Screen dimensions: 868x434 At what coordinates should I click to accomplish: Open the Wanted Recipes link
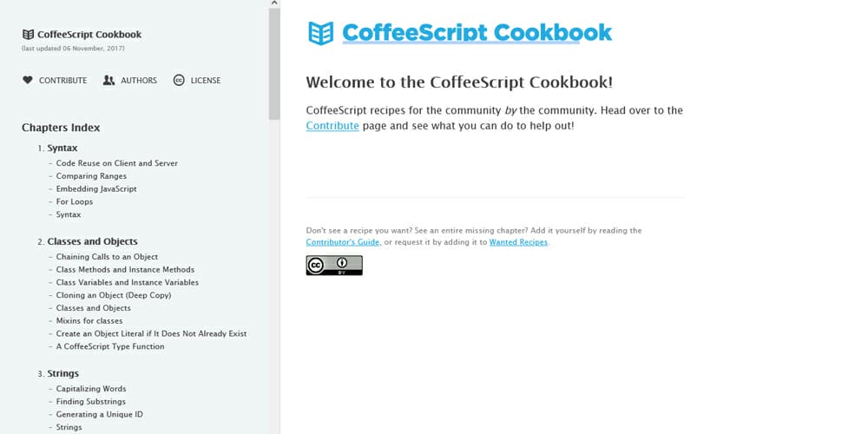[x=518, y=242]
